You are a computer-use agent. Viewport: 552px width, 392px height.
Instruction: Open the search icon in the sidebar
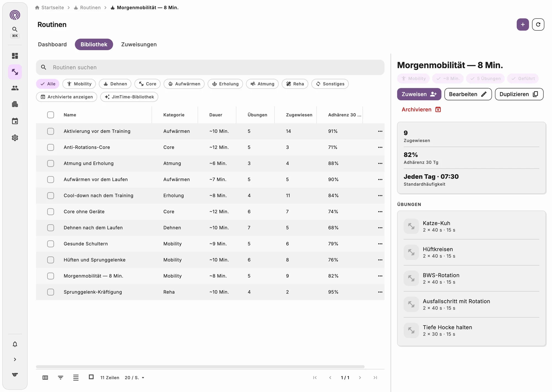15,29
